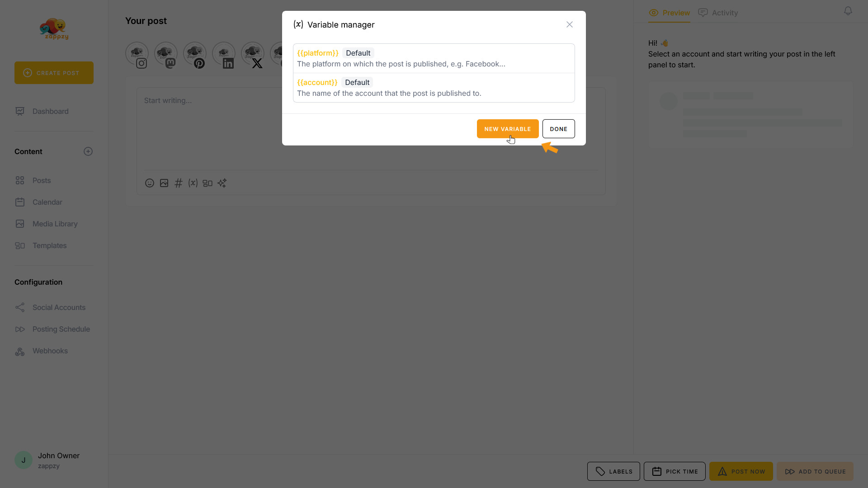Toggle the Instagram account avatar
The width and height of the screenshot is (868, 488).
tap(137, 54)
